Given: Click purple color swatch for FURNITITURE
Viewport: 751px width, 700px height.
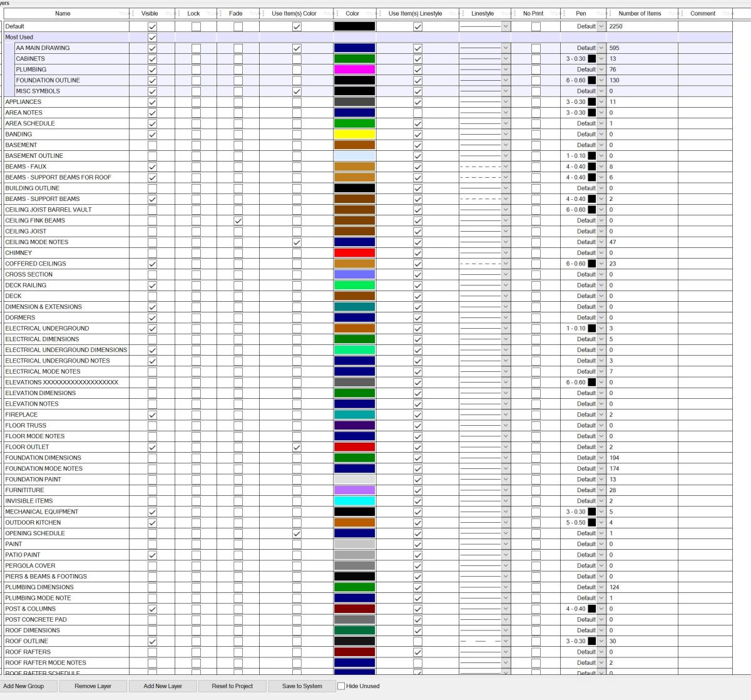Looking at the screenshot, I should coord(354,490).
